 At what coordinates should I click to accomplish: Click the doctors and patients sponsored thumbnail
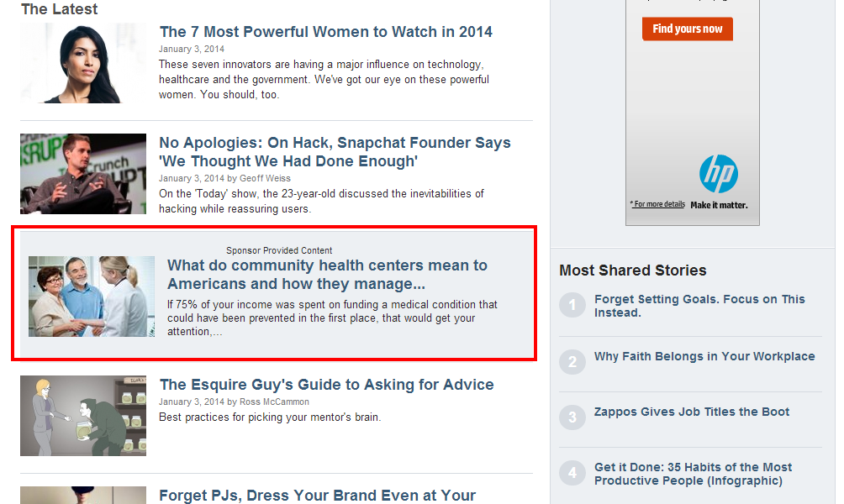[x=92, y=297]
